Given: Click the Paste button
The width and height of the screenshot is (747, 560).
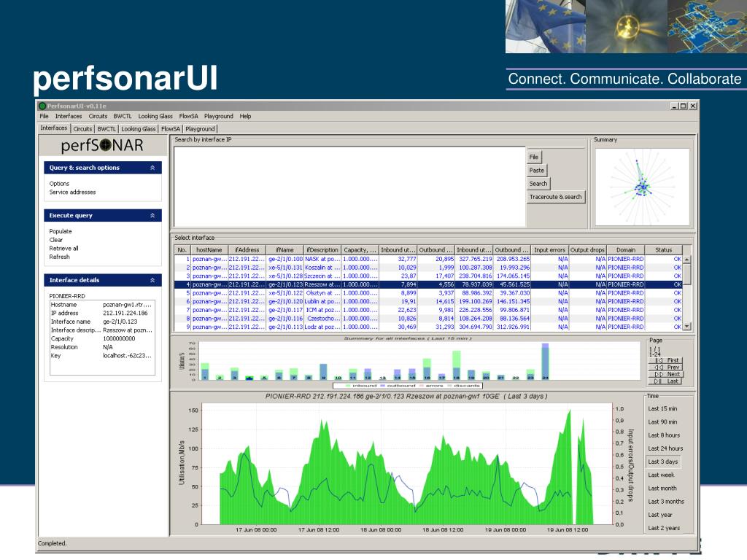Looking at the screenshot, I should [x=536, y=171].
